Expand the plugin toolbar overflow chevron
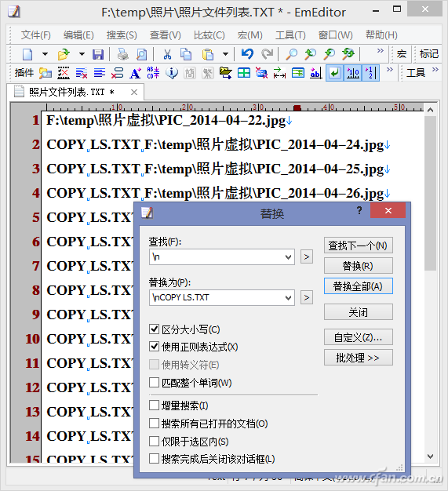The width and height of the screenshot is (448, 491). tap(389, 70)
